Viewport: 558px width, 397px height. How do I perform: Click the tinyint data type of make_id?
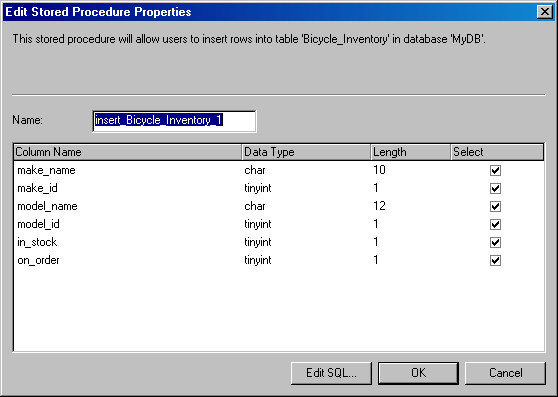coord(258,188)
